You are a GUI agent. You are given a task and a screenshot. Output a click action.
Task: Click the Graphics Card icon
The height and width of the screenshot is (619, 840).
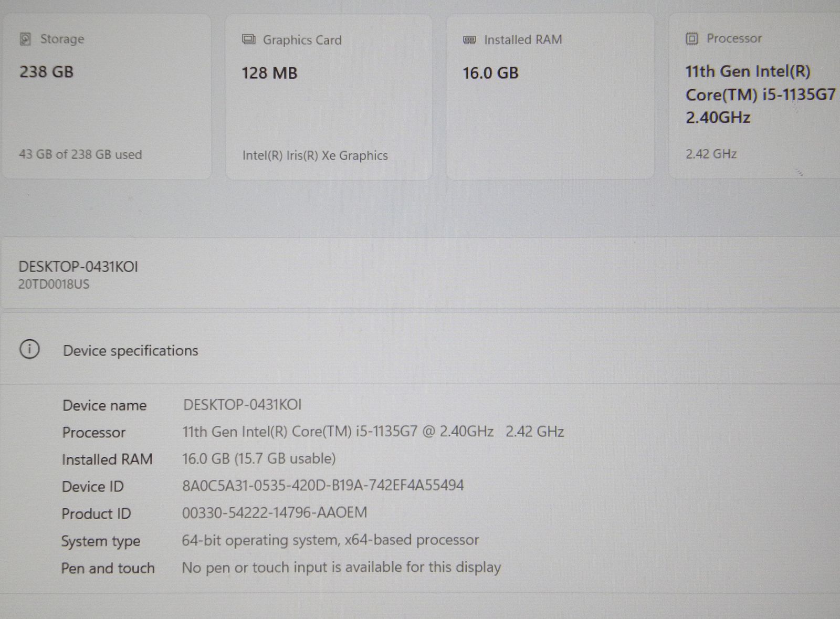[x=248, y=40]
